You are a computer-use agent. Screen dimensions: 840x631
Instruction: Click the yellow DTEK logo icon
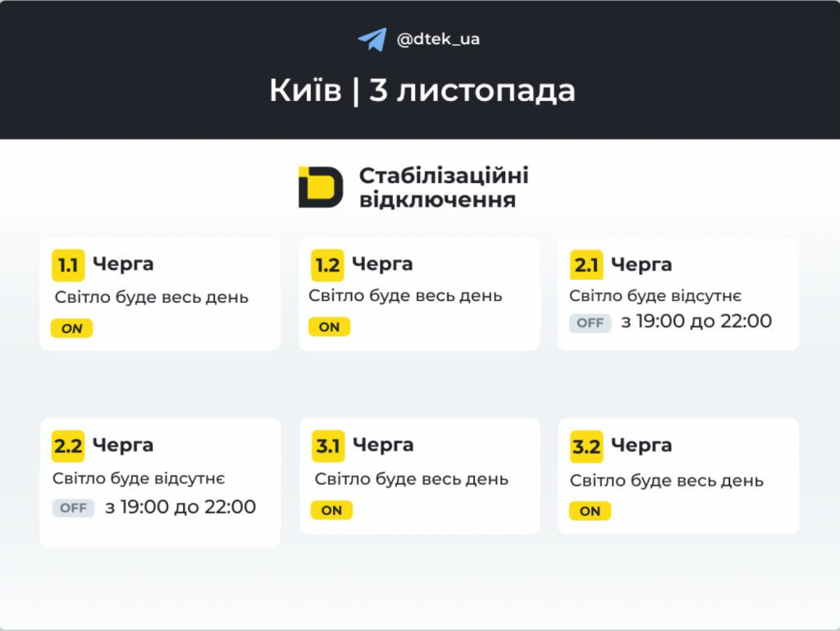[x=321, y=187]
